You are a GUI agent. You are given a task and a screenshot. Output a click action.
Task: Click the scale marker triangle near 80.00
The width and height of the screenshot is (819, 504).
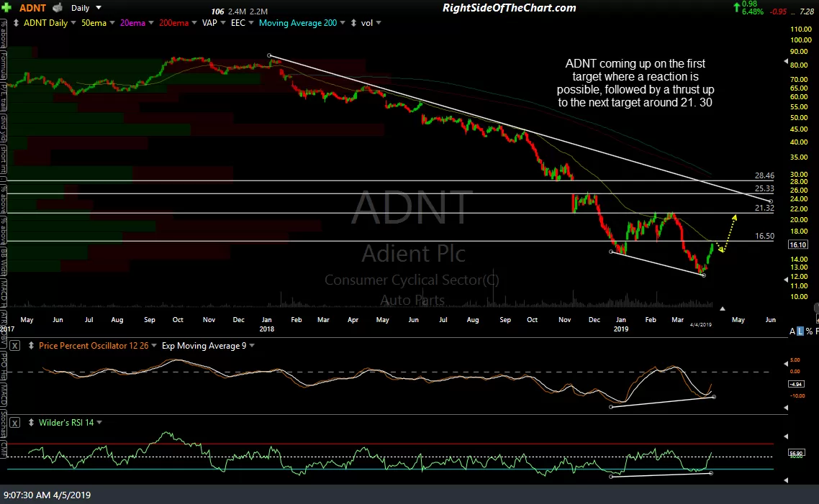pyautogui.click(x=786, y=62)
